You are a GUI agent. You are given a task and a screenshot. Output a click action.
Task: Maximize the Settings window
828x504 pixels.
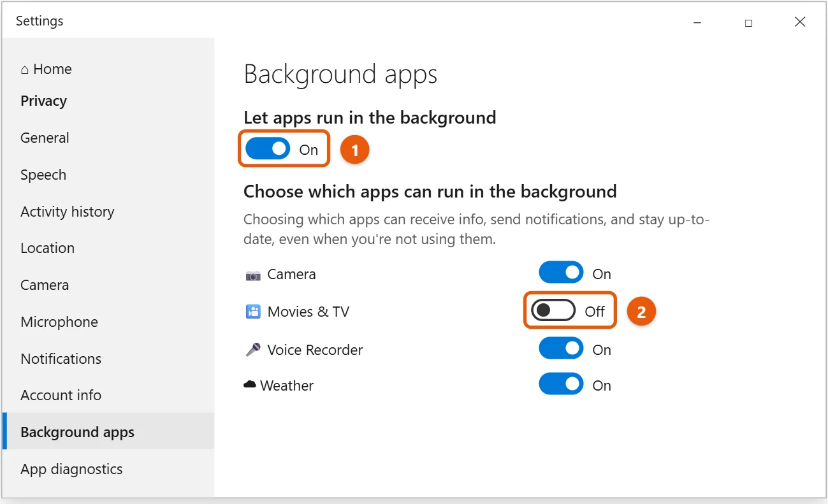click(748, 22)
